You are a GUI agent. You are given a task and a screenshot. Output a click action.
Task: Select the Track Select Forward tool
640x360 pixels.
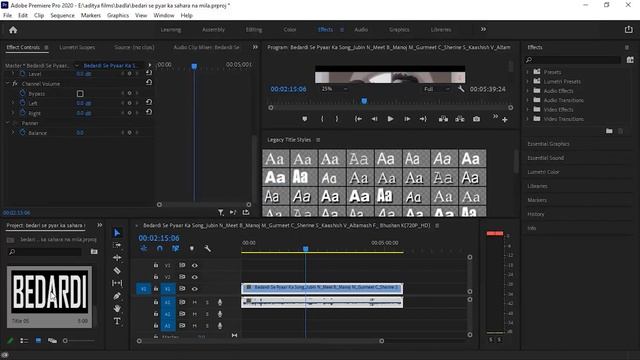point(117,245)
